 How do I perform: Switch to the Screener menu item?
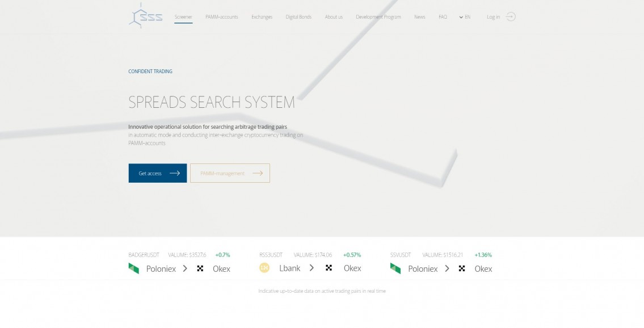pos(183,17)
